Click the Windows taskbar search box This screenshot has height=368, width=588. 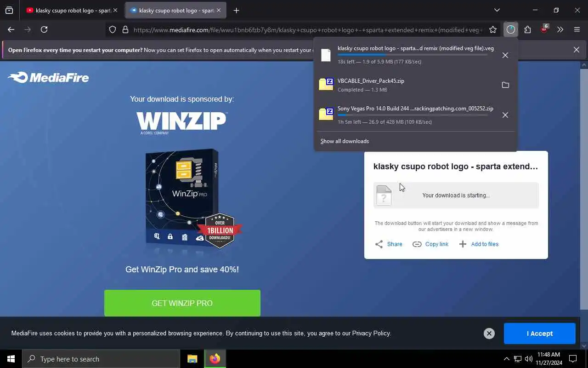click(101, 359)
